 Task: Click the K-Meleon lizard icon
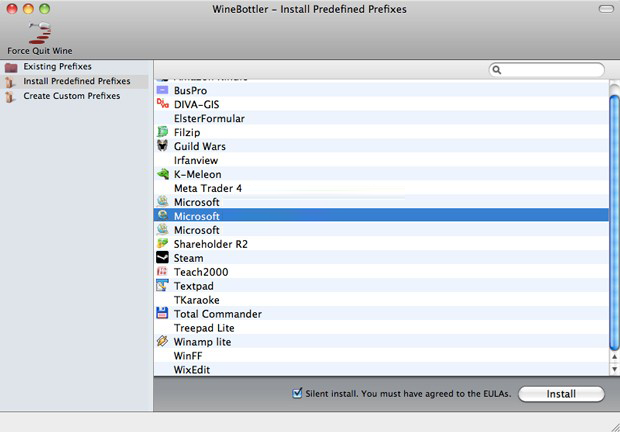click(x=163, y=174)
